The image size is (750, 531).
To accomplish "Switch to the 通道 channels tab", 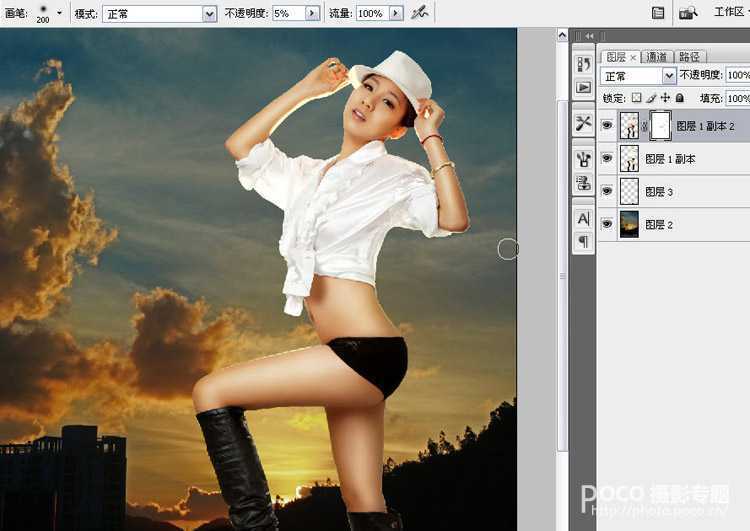I will point(656,57).
